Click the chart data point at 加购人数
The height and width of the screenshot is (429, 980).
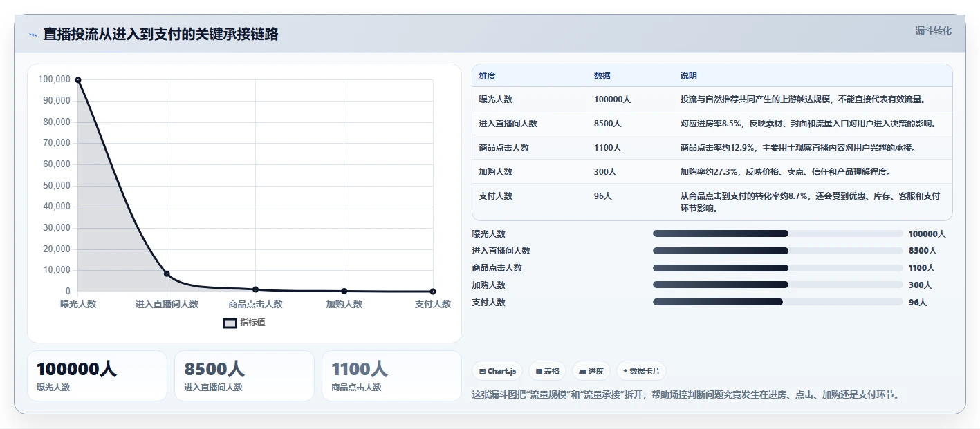coord(344,291)
